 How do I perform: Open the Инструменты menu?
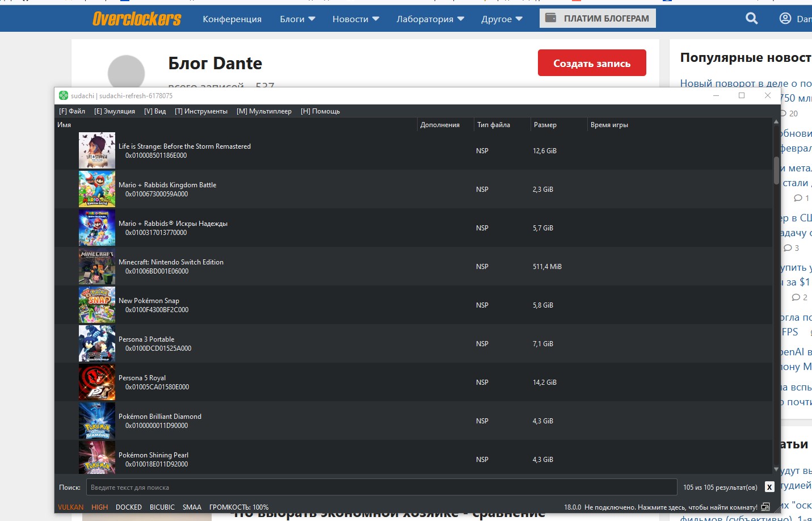tap(201, 111)
